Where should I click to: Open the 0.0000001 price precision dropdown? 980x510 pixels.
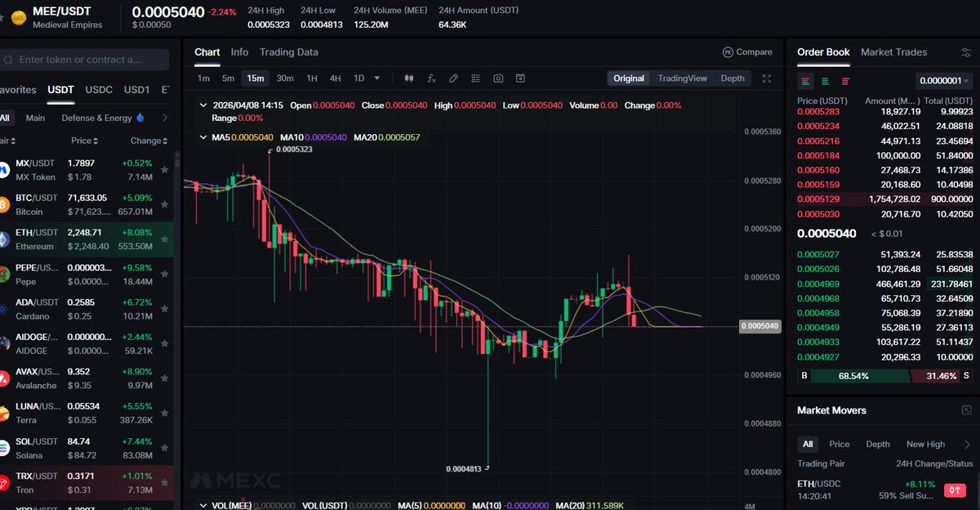[944, 81]
